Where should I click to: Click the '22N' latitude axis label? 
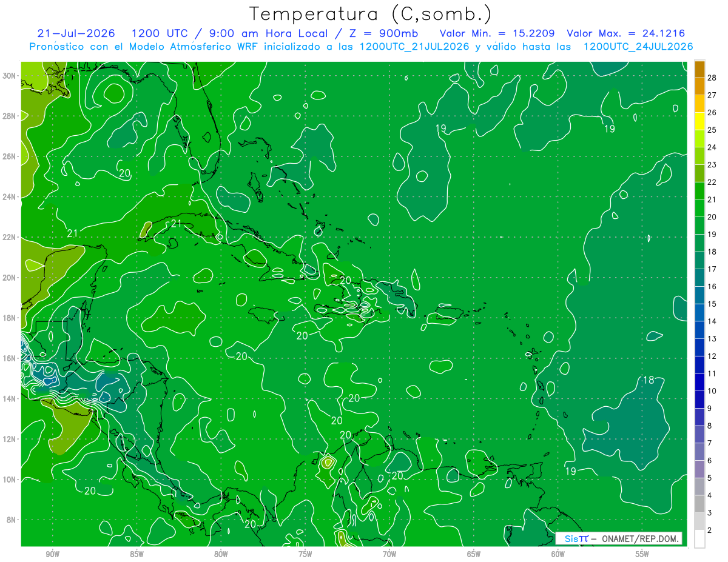[x=9, y=237]
